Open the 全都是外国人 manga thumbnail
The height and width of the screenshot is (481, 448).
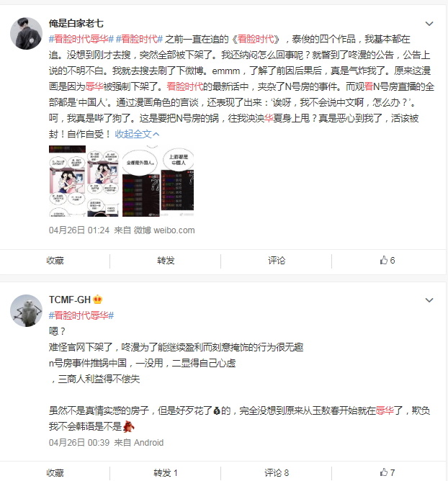pyautogui.click(x=141, y=182)
